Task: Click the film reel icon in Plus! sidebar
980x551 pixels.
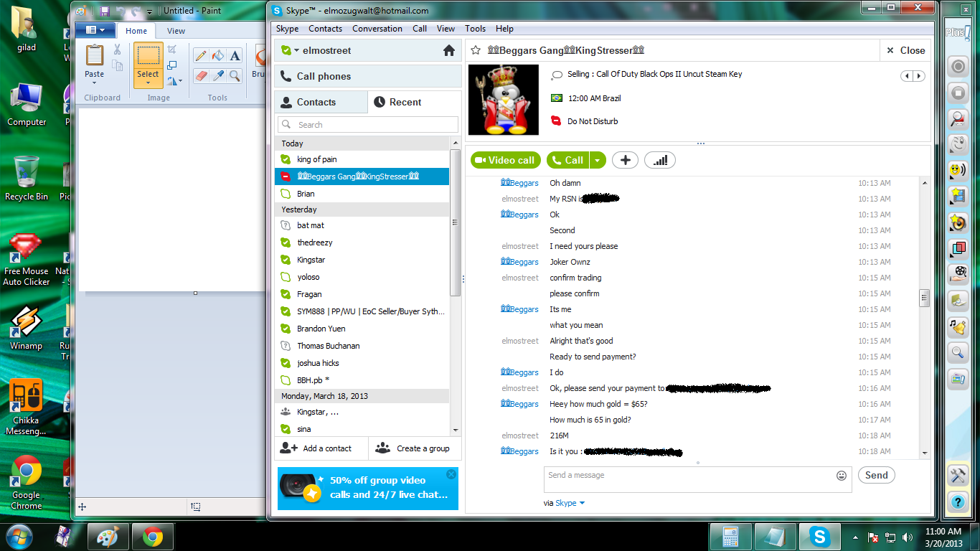Action: click(x=958, y=273)
